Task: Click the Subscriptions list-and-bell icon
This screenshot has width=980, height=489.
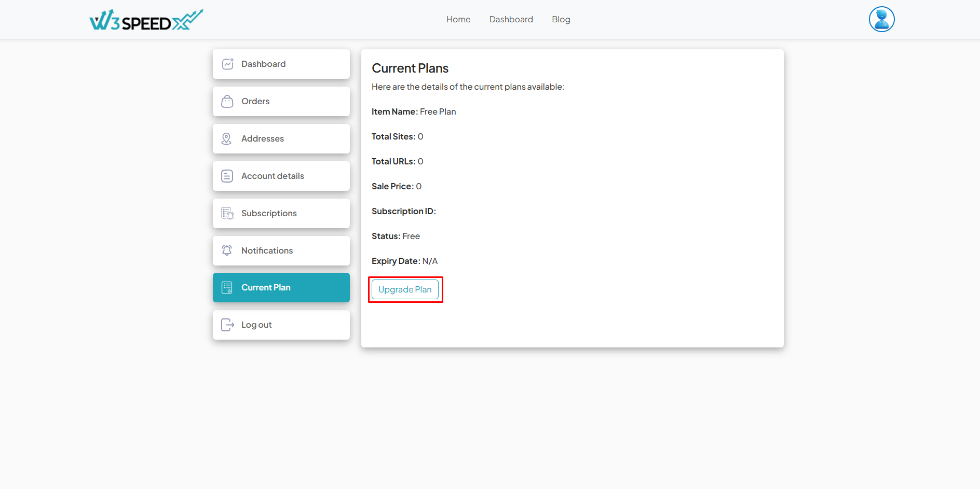Action: point(227,213)
